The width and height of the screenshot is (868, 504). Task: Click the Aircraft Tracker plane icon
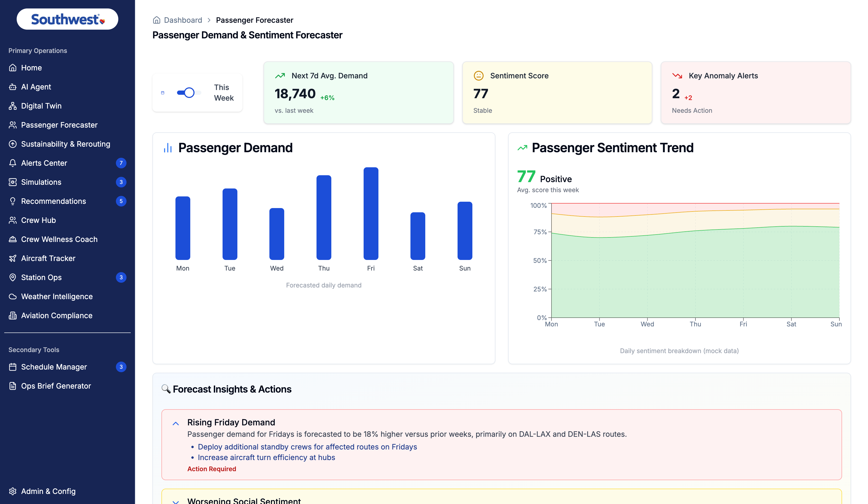(13, 258)
